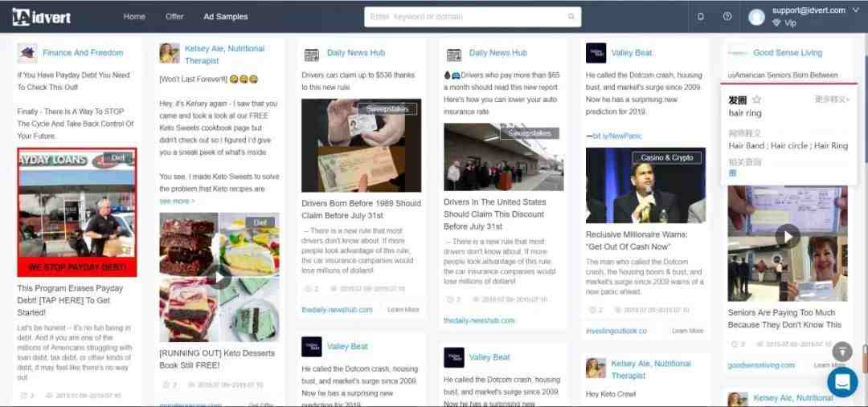Click the search magnifier icon
The width and height of the screenshot is (868, 407).
[571, 17]
